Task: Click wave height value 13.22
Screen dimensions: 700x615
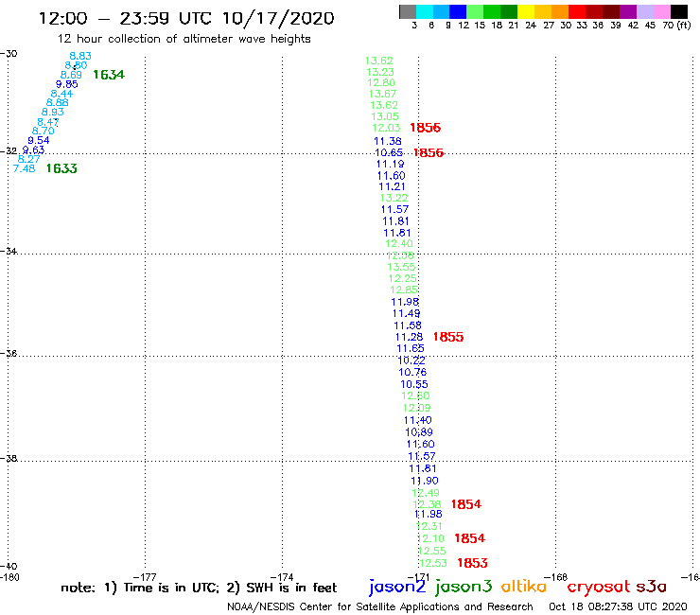Action: [x=394, y=198]
